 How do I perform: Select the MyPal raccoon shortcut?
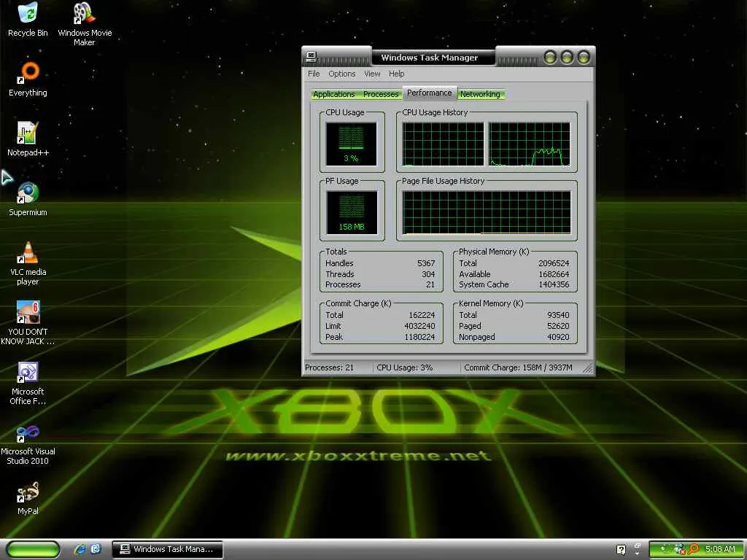click(28, 498)
